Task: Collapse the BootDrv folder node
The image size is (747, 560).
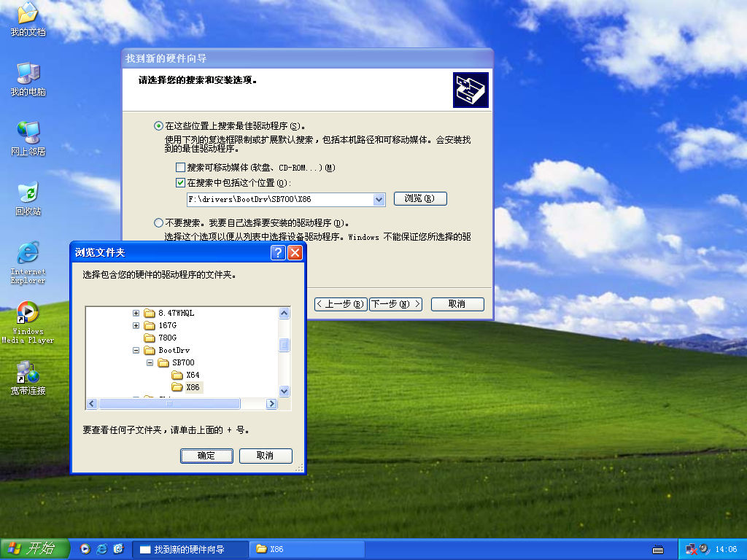Action: pyautogui.click(x=136, y=350)
